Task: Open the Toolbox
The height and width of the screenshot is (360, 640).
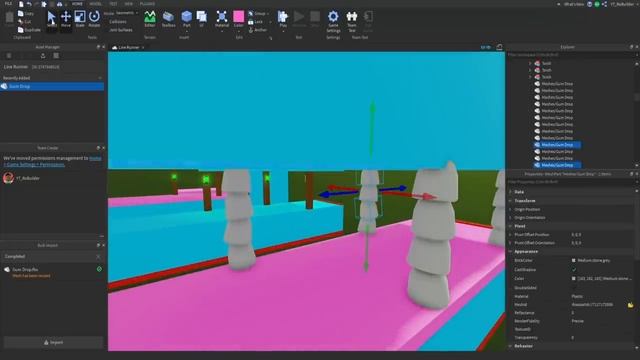Action: [x=168, y=19]
